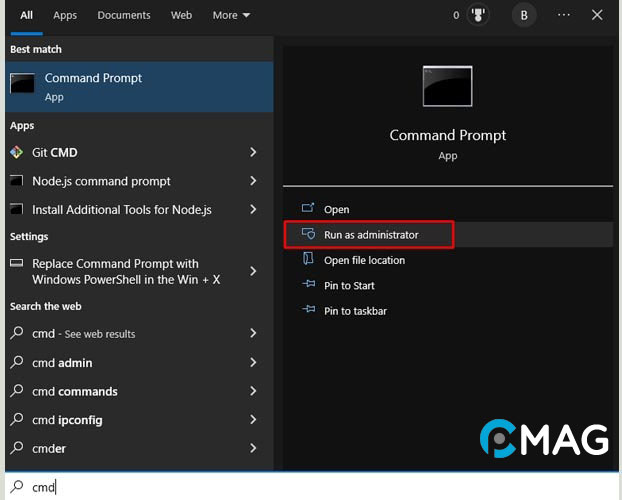Open the user account avatar B

coord(524,15)
